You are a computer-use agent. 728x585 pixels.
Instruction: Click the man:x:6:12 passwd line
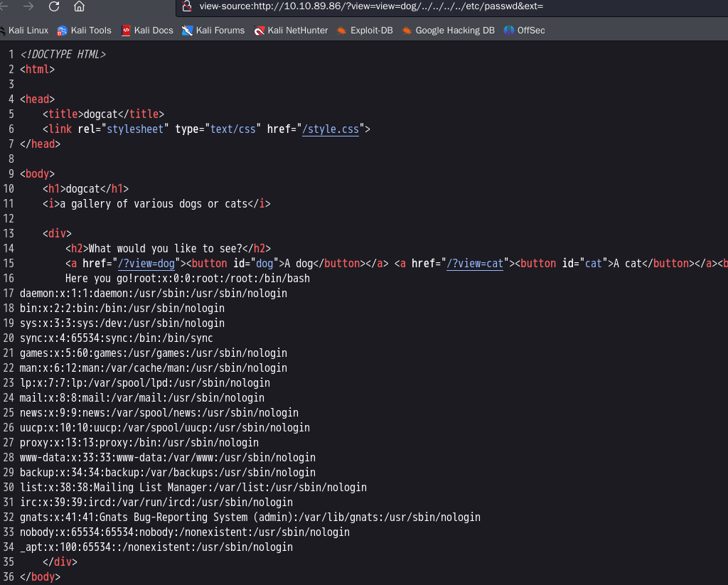(x=154, y=367)
